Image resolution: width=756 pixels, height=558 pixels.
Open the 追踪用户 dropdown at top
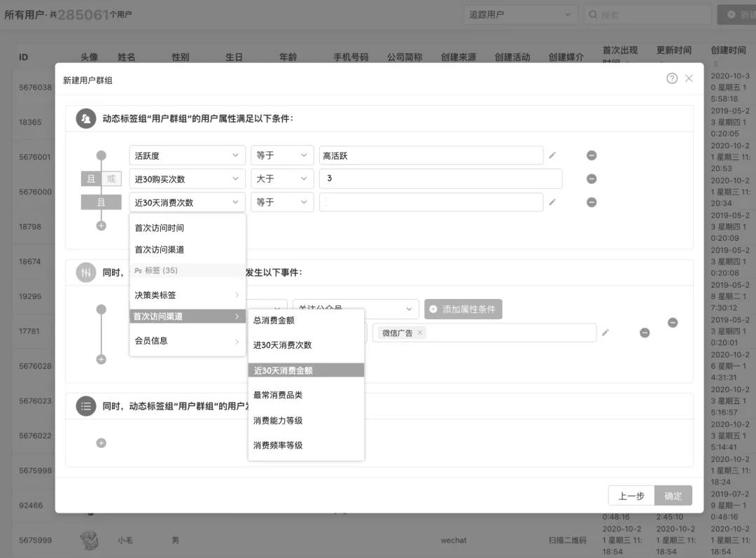pyautogui.click(x=520, y=14)
